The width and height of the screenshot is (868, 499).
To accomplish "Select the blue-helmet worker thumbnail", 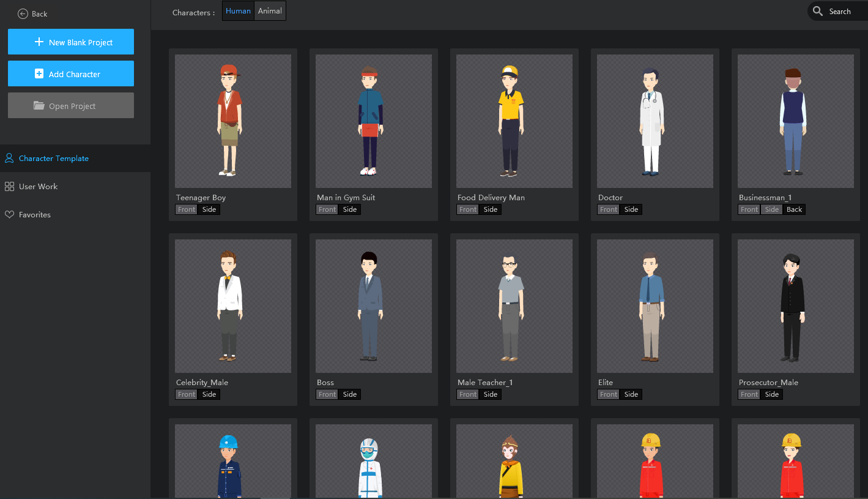I will (x=233, y=462).
